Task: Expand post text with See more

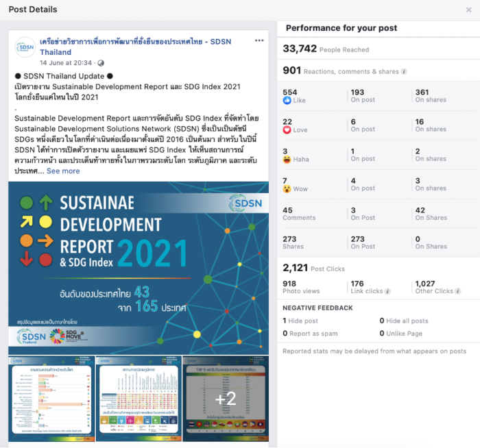Action: click(63, 171)
